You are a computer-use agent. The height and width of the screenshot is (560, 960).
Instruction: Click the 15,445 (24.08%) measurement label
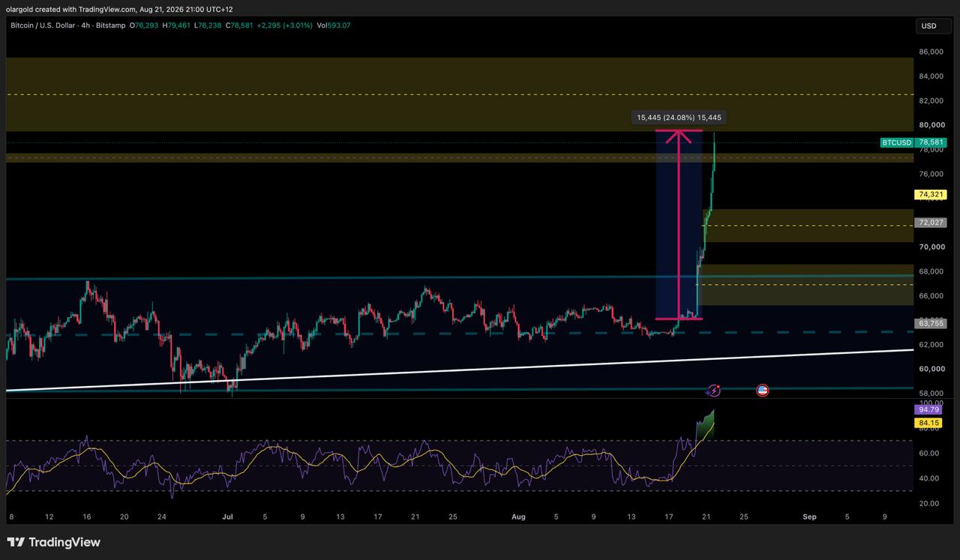[679, 118]
